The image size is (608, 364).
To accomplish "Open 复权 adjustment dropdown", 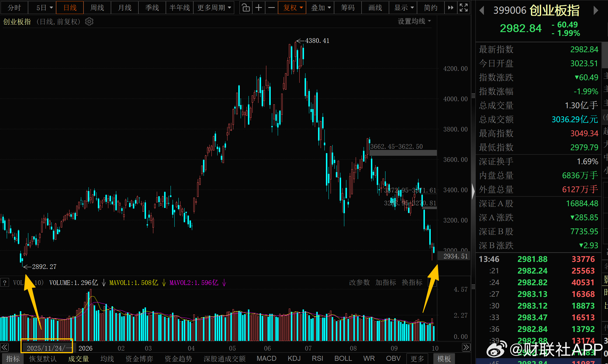I will tap(292, 8).
